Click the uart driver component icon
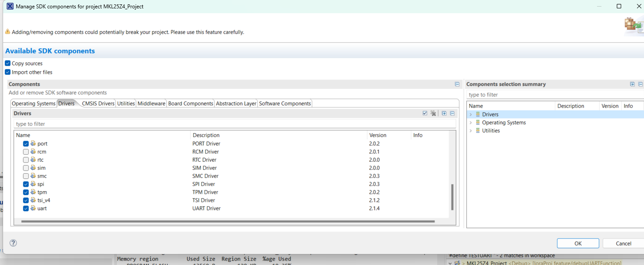 [33, 208]
